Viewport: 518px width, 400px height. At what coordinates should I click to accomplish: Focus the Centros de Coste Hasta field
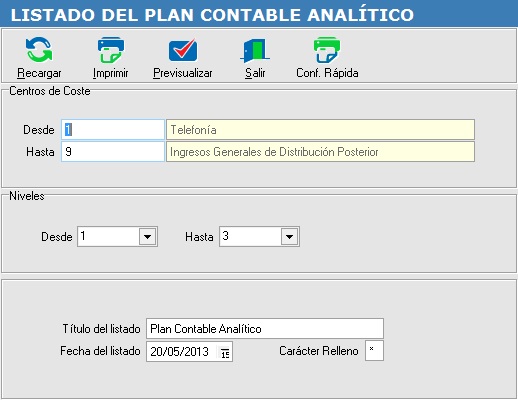tap(113, 152)
